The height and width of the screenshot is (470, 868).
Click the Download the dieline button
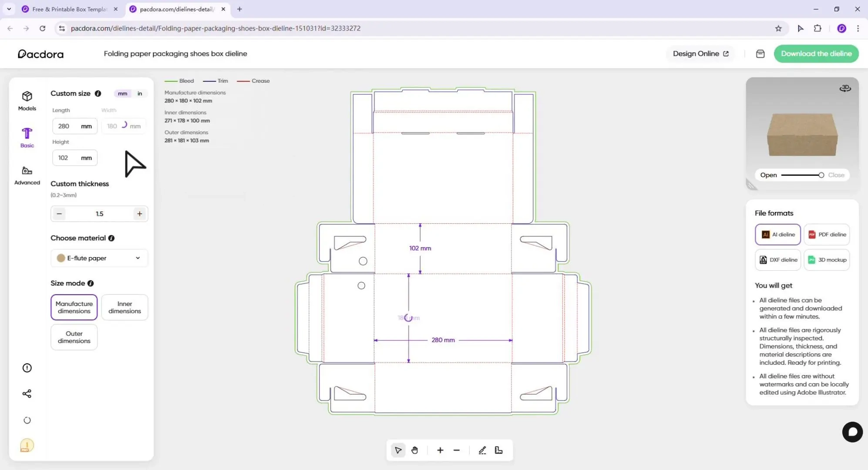[816, 54]
